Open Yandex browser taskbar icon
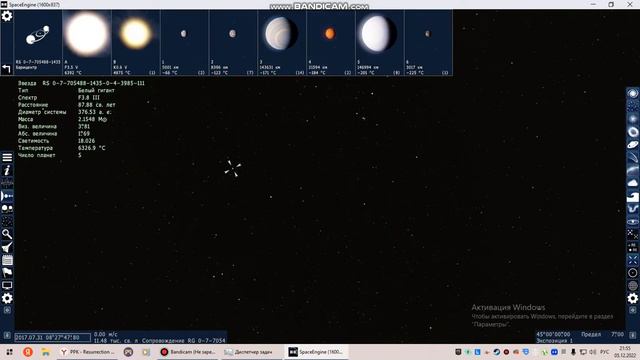Viewport: 640px width, 360px height. coord(28,352)
